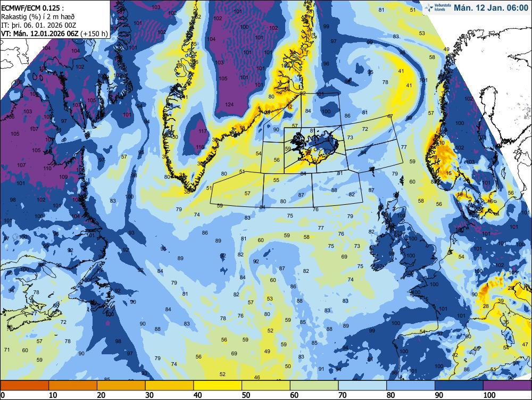Click the 110 value over Canada
532x400 pixels.
[x=47, y=169]
